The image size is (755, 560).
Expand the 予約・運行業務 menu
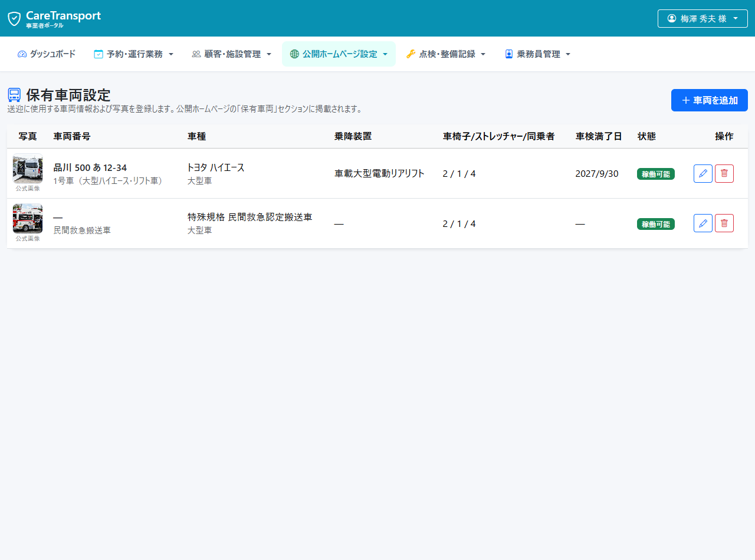tap(134, 54)
